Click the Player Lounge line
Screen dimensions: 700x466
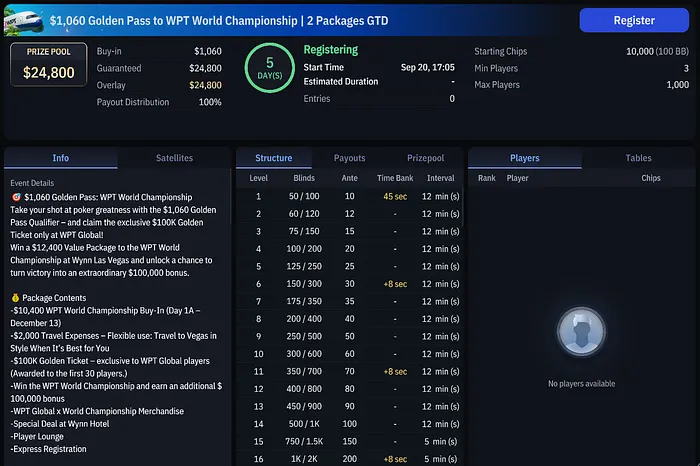coord(37,437)
